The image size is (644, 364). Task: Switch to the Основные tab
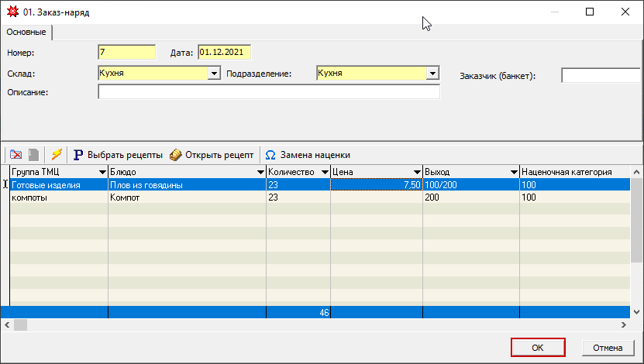click(27, 33)
